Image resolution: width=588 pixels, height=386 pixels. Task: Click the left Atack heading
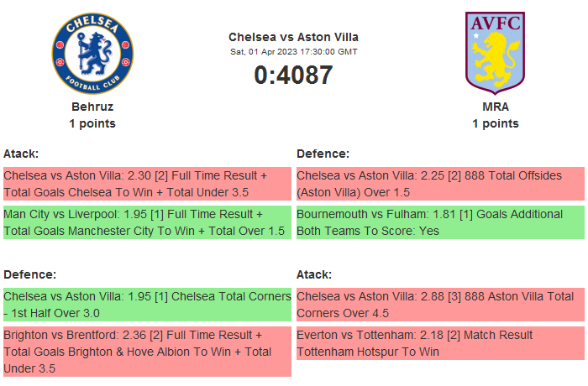coord(21,154)
